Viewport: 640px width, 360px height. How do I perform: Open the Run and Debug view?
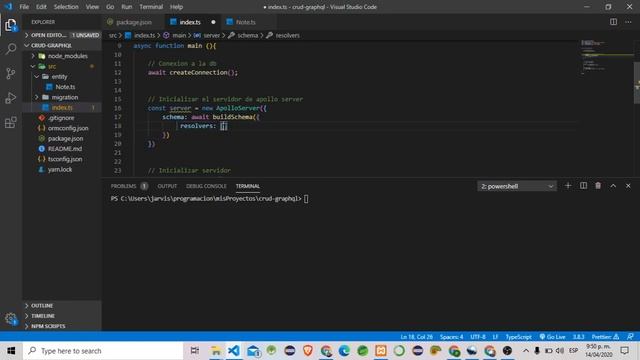tap(11, 98)
